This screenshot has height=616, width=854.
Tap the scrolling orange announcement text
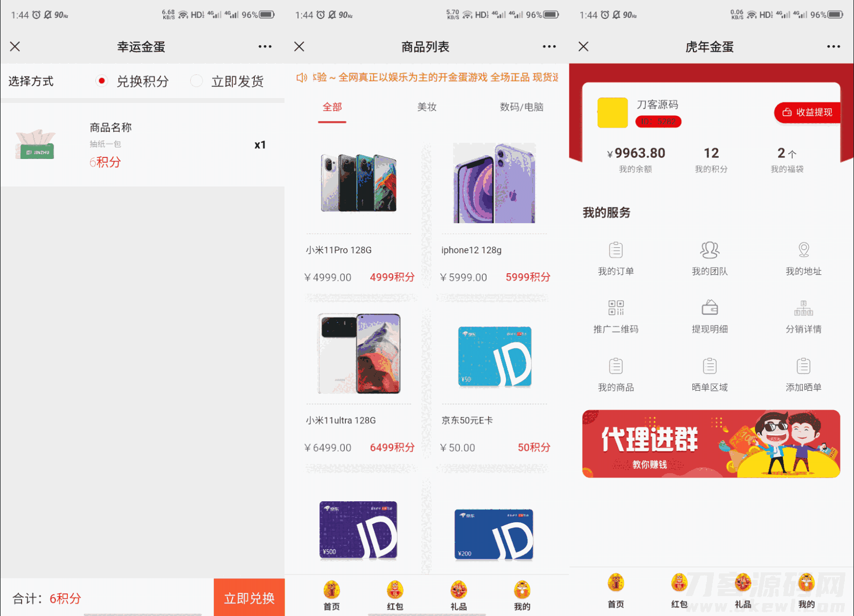pos(435,78)
